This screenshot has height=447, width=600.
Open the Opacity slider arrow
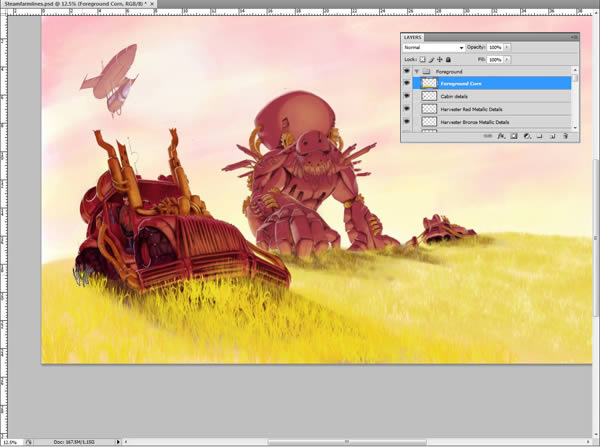(x=507, y=47)
